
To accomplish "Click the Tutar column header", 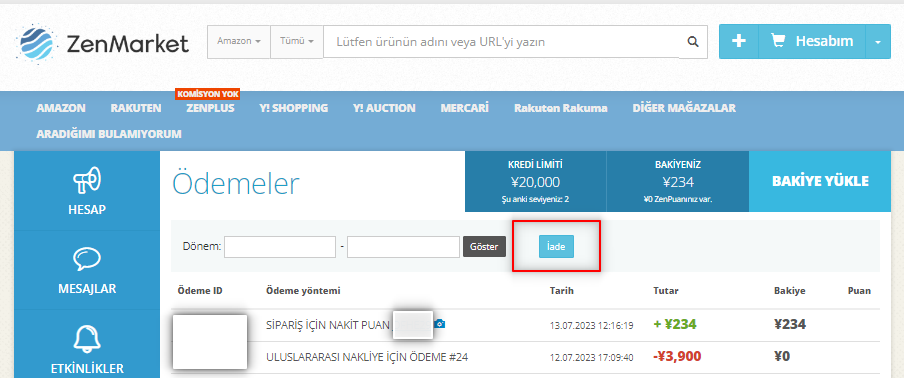I will (x=666, y=291).
